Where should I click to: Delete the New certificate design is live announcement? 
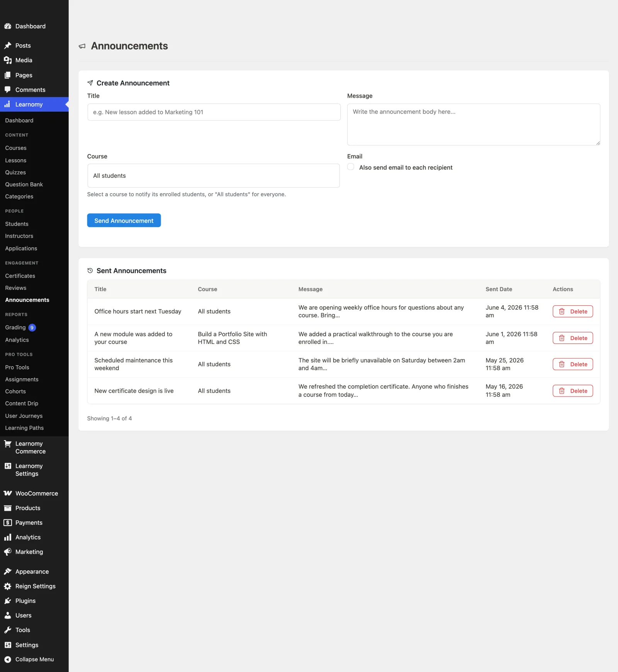[x=573, y=391]
